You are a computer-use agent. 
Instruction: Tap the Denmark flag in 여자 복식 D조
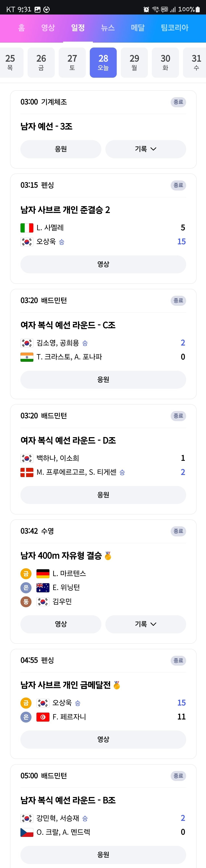point(27,472)
